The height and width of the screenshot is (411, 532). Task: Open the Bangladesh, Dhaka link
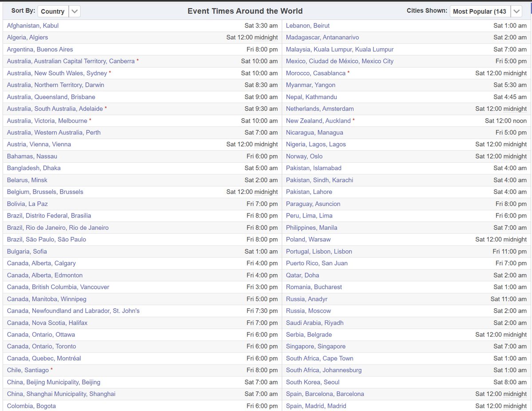[x=34, y=168]
